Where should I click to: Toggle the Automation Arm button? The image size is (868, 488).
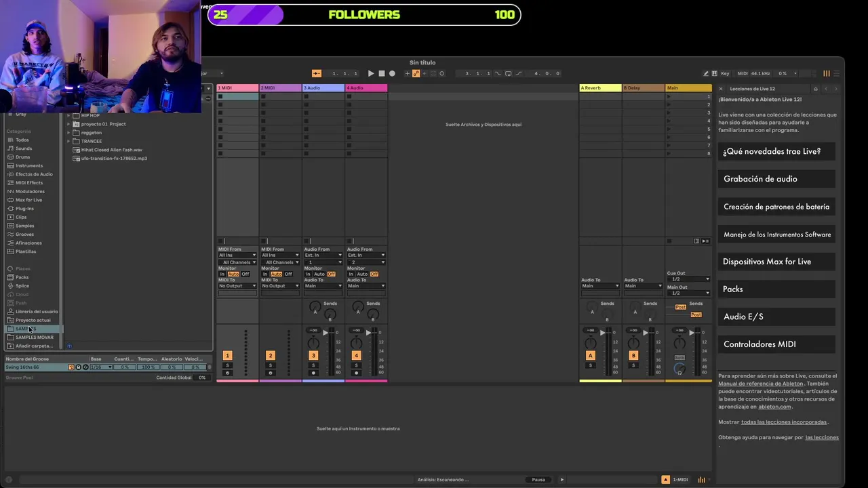pos(416,73)
